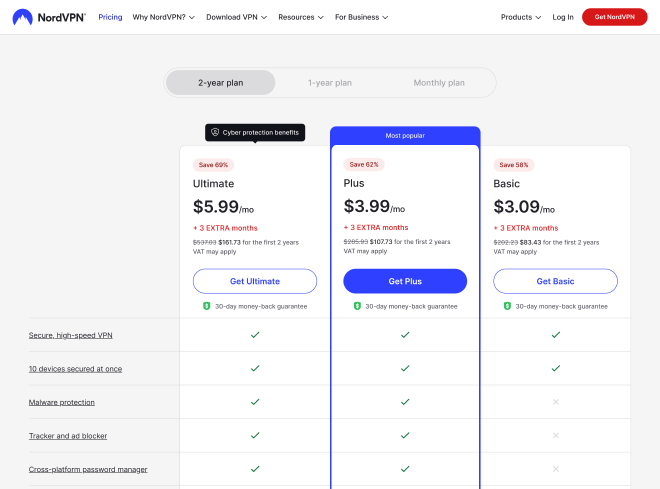Open the 10 devices secured at once link
The width and height of the screenshot is (660, 489).
click(x=75, y=369)
